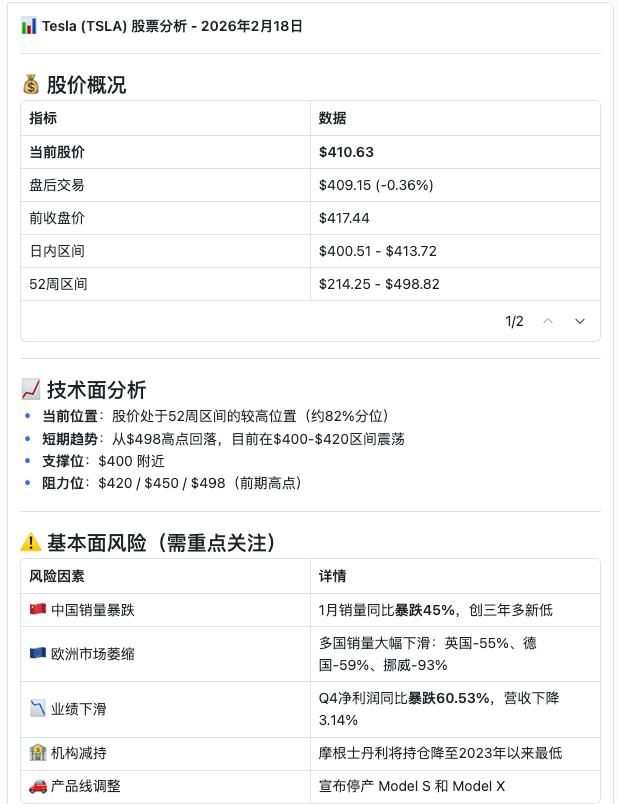This screenshot has width=618, height=804.
Task: Click the $400.51 - $413.72 range value
Action: [x=377, y=251]
